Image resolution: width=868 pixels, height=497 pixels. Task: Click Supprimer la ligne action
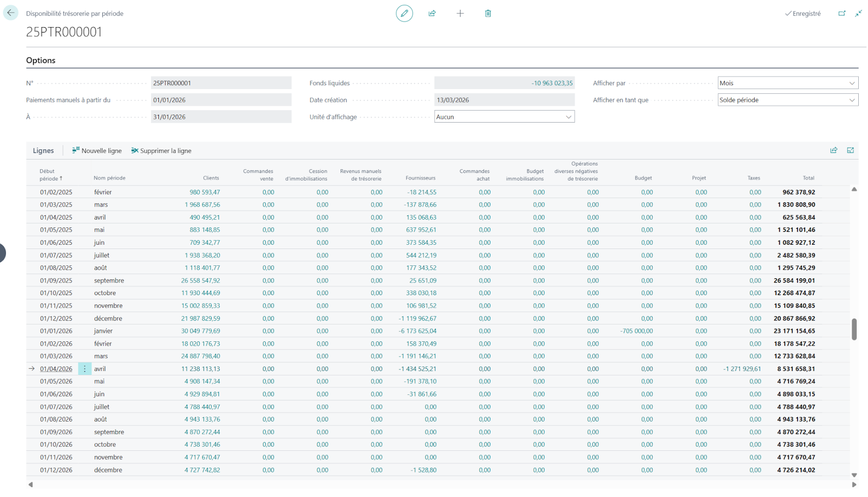[161, 151]
